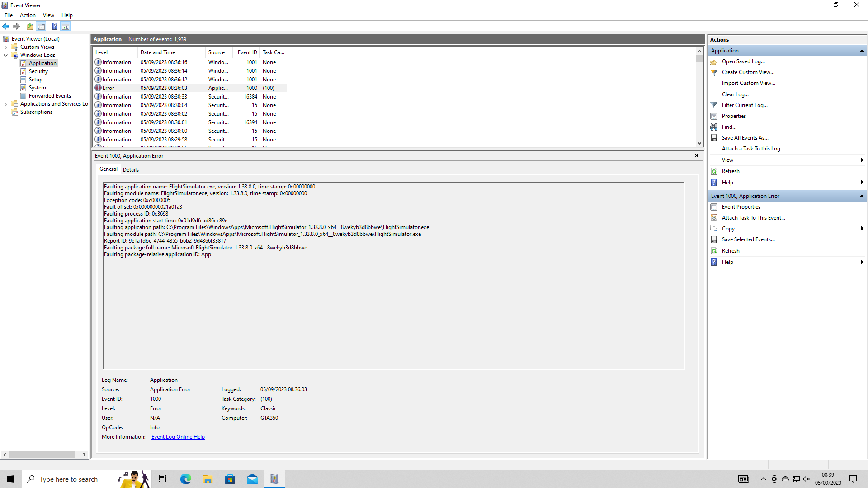Collapse the Windows Logs tree node
The width and height of the screenshot is (868, 488).
pos(5,55)
